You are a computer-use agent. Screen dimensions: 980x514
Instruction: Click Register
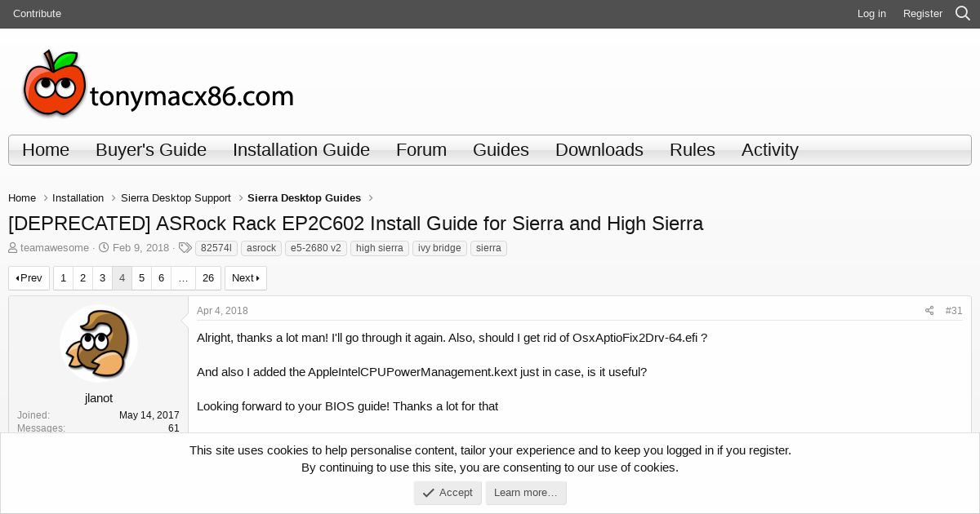[x=923, y=14]
